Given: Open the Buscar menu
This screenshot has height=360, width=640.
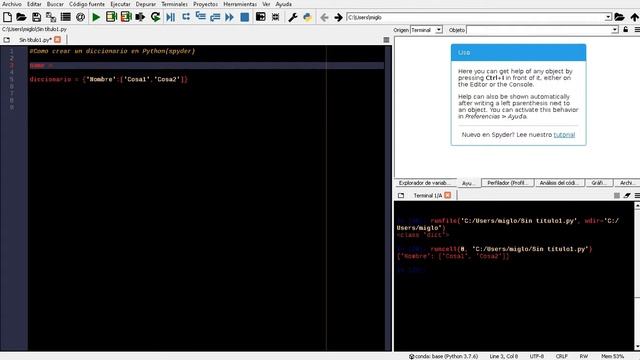Looking at the screenshot, I should [x=55, y=4].
